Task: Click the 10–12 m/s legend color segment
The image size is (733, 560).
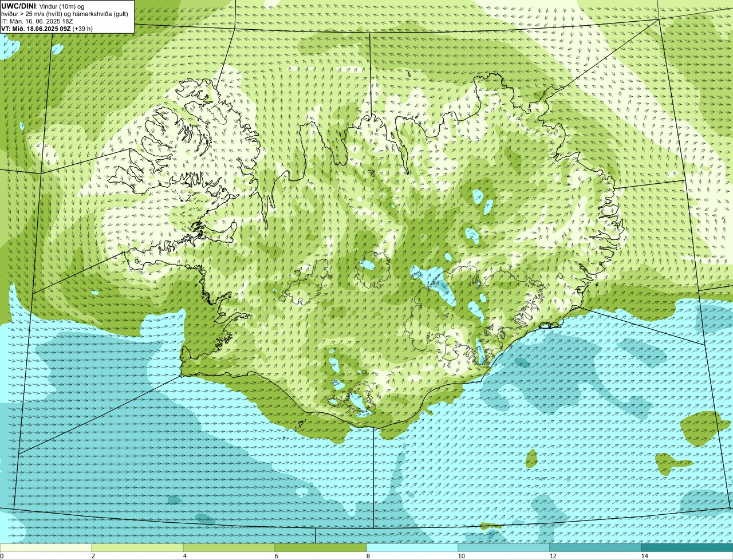Action: pos(504,547)
